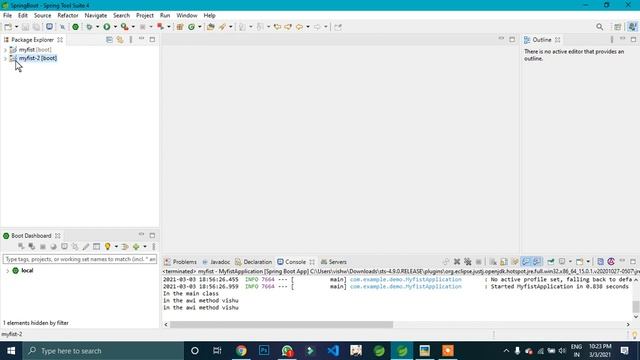Image resolution: width=640 pixels, height=360 pixels.
Task: Click the taskbar search box
Action: click(x=103, y=351)
